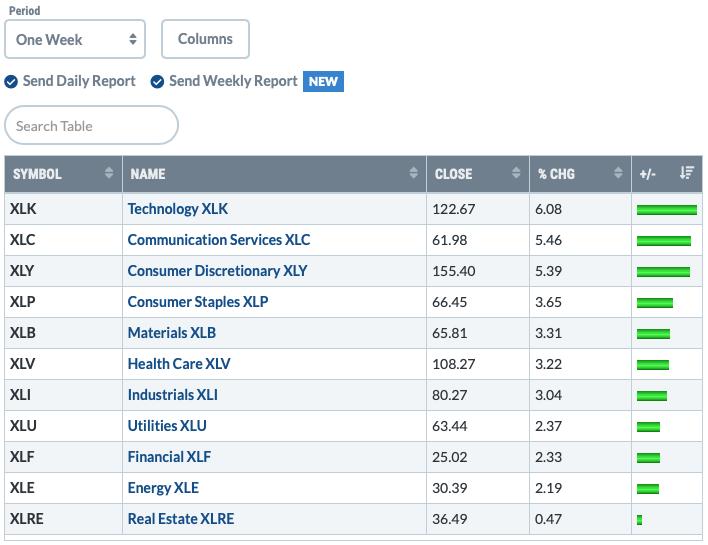Screen dimensions: 708x545
Task: Click the close value 108.27
Action: tap(453, 364)
